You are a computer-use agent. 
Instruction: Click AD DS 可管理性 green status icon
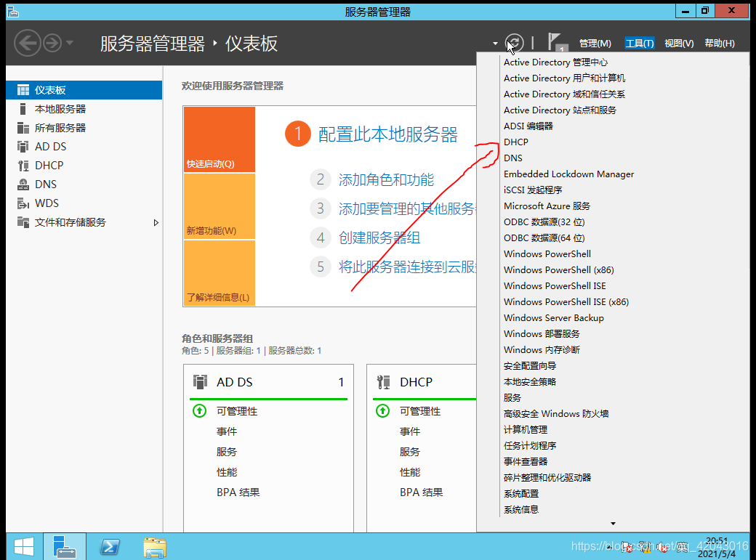pos(200,410)
